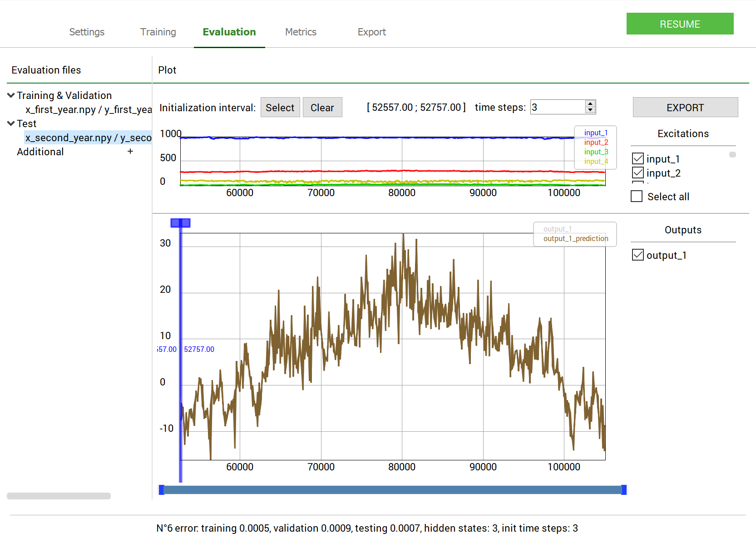
Task: Collapse the Test tree node
Action: (x=11, y=123)
